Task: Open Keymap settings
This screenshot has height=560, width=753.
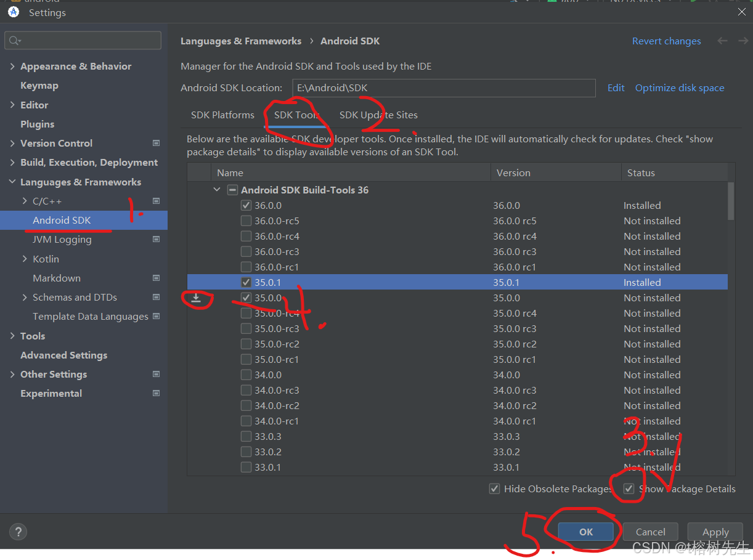Action: (39, 85)
